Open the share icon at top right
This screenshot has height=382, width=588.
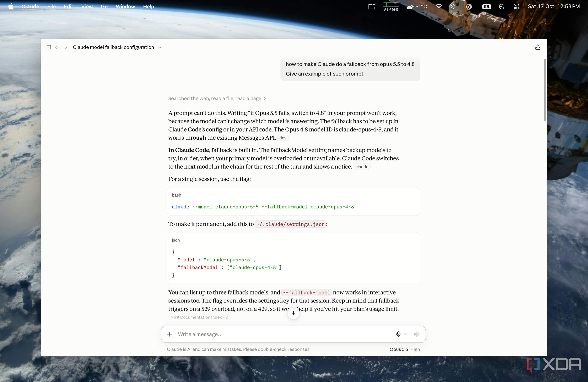(538, 47)
